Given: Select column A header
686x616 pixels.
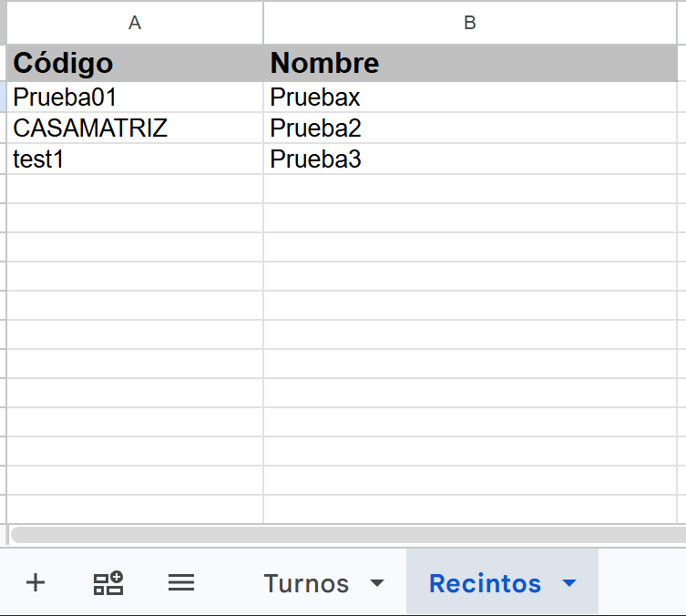Looking at the screenshot, I should click(135, 22).
